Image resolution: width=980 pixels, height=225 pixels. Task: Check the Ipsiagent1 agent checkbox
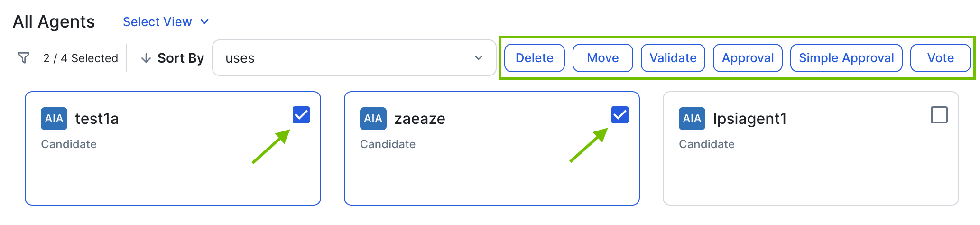click(x=939, y=115)
